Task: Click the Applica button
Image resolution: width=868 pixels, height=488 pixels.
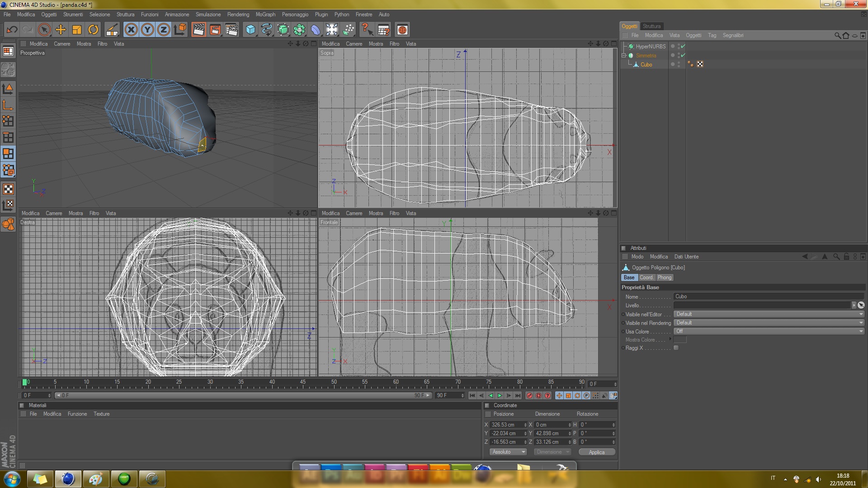Action: point(596,452)
